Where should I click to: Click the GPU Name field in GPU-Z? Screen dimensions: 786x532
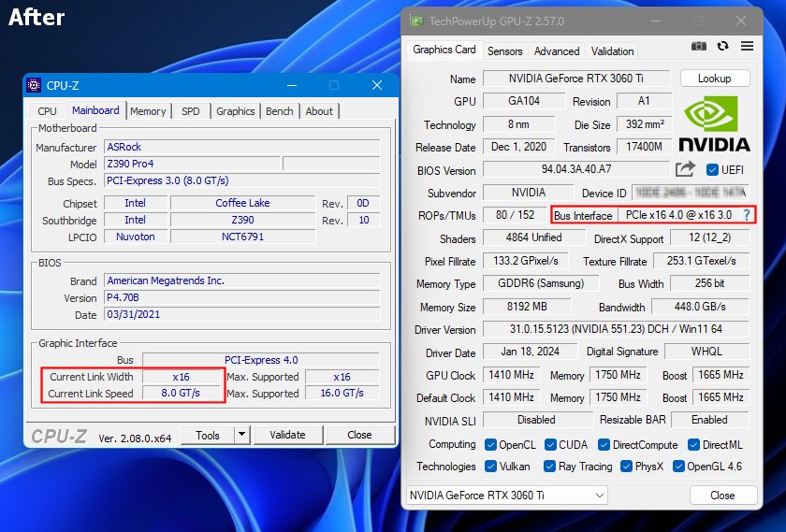coord(576,79)
